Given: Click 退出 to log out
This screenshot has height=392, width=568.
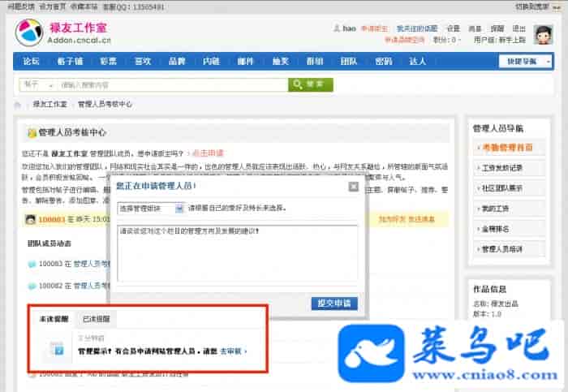Looking at the screenshot, I should tap(519, 28).
